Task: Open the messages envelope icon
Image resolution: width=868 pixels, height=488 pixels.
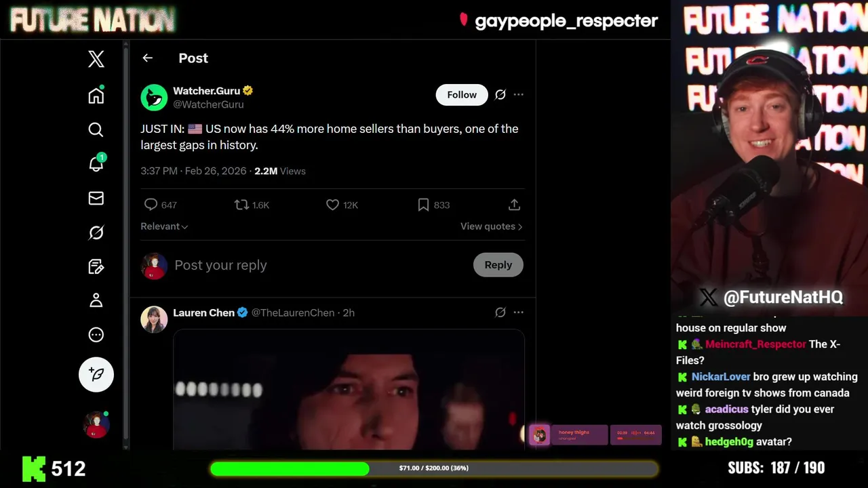Action: click(x=96, y=198)
